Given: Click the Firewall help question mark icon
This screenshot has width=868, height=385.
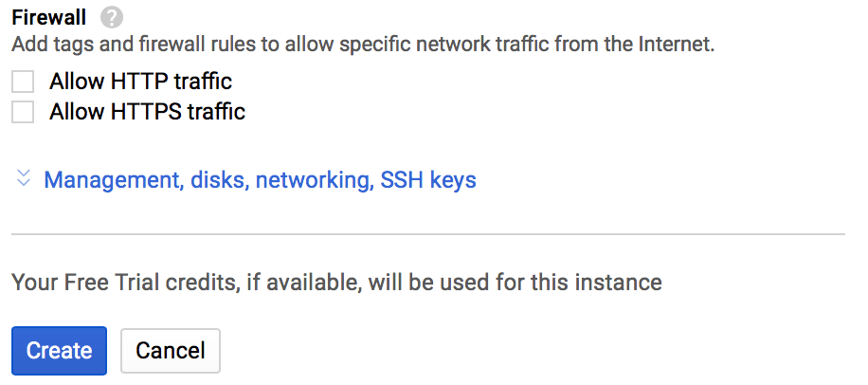Looking at the screenshot, I should pos(112,17).
